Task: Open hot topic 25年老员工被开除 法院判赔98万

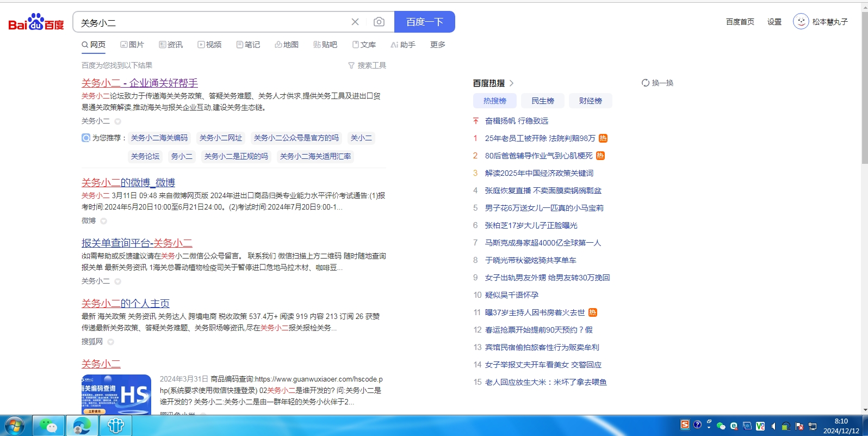Action: click(x=540, y=138)
